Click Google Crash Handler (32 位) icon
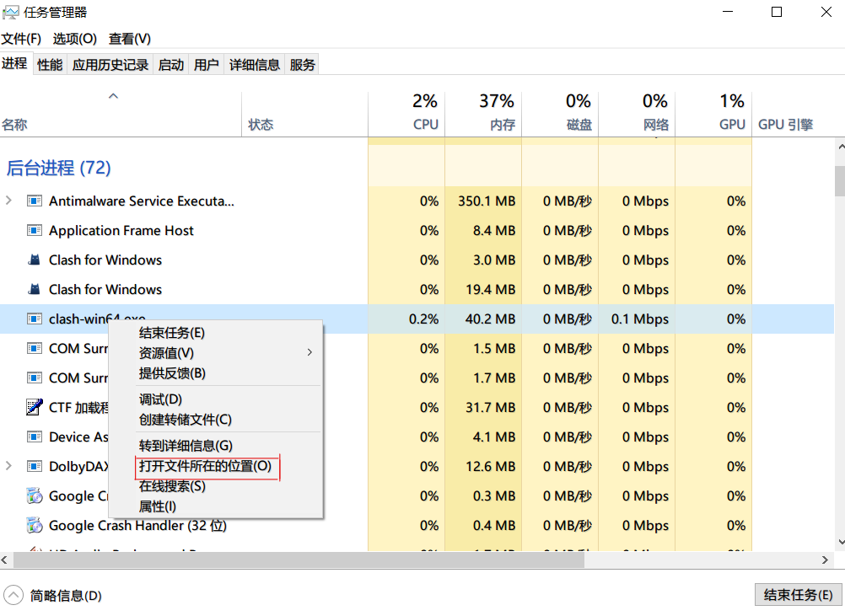This screenshot has width=845, height=616. (35, 525)
